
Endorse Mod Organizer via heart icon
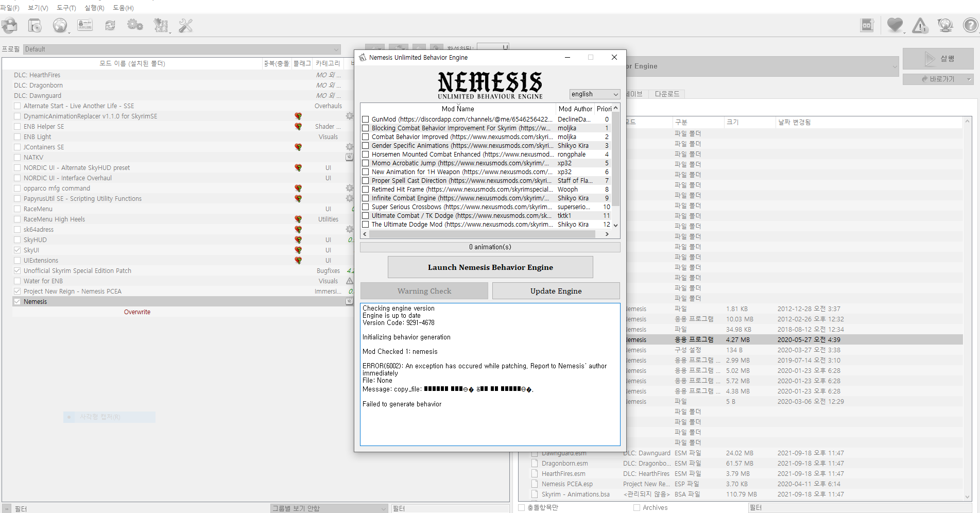click(895, 25)
